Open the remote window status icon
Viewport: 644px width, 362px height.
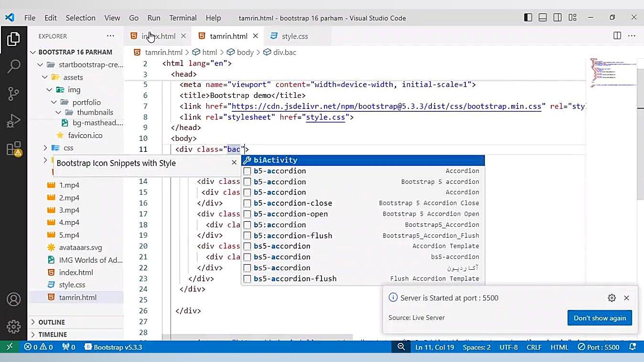tap(10, 347)
